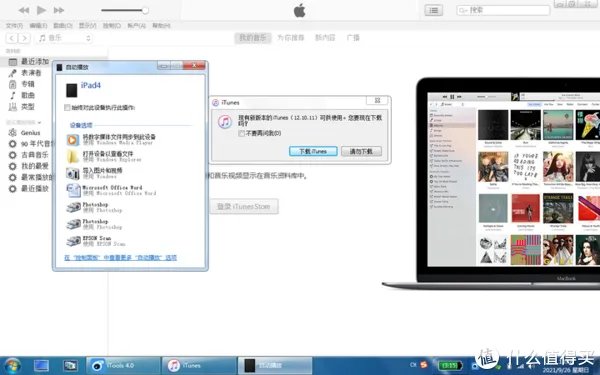Switch to iTunes in the taskbar

(199, 365)
